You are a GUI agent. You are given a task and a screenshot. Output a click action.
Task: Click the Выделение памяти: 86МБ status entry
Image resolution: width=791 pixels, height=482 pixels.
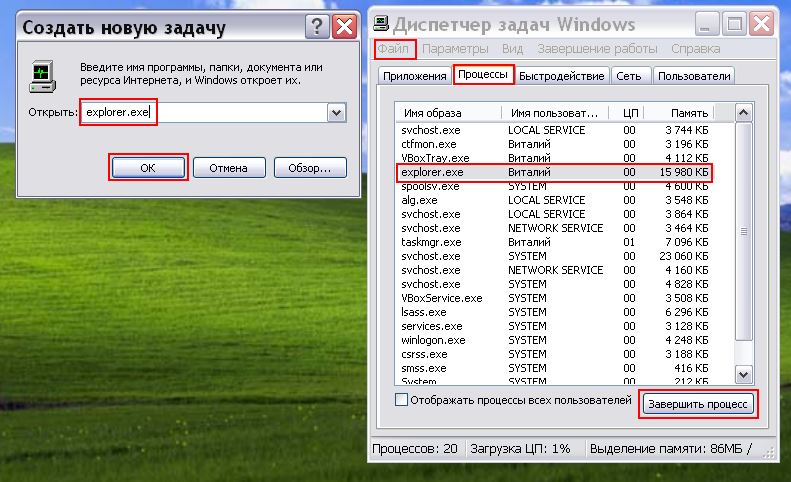coord(670,448)
